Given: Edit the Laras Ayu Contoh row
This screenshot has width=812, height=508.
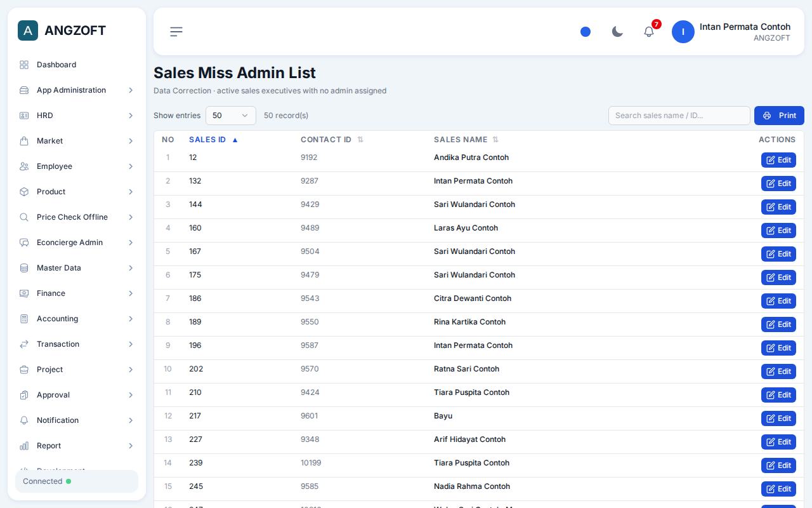Looking at the screenshot, I should coord(778,231).
